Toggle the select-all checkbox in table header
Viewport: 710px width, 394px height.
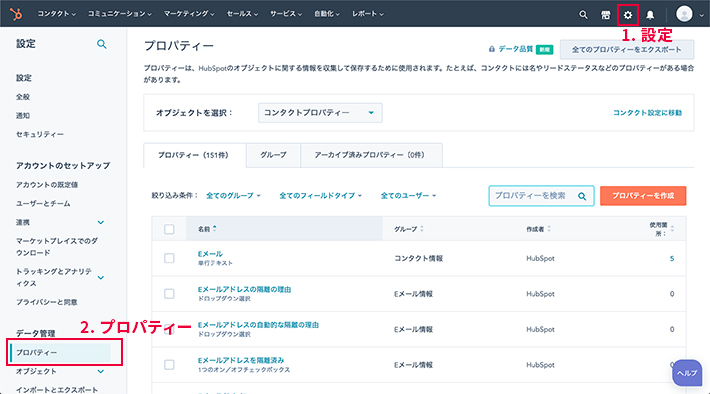(169, 229)
